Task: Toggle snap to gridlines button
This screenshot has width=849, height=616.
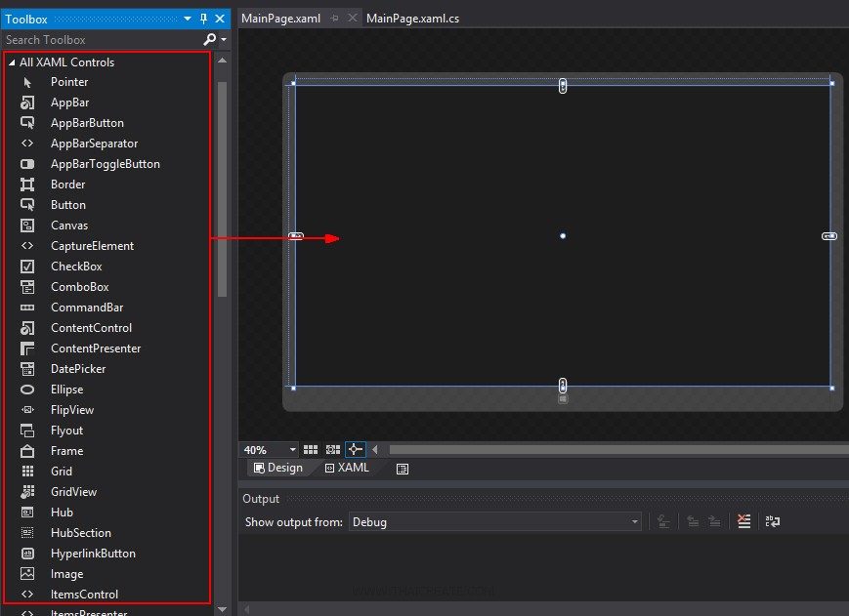Action: 333,450
